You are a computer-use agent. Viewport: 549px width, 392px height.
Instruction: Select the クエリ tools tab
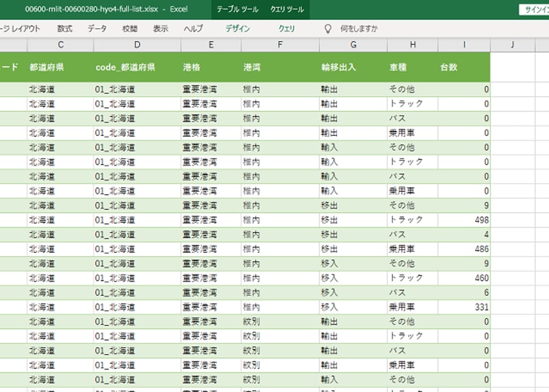[x=287, y=29]
